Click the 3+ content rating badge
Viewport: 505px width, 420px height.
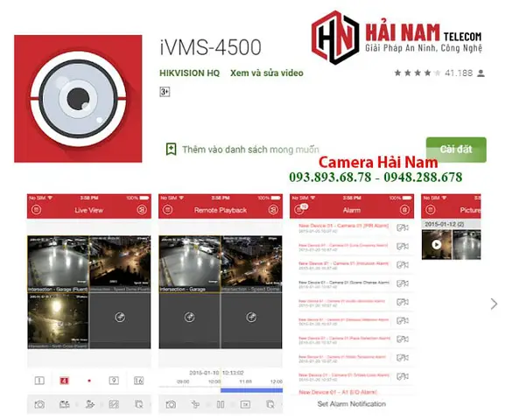coord(165,92)
